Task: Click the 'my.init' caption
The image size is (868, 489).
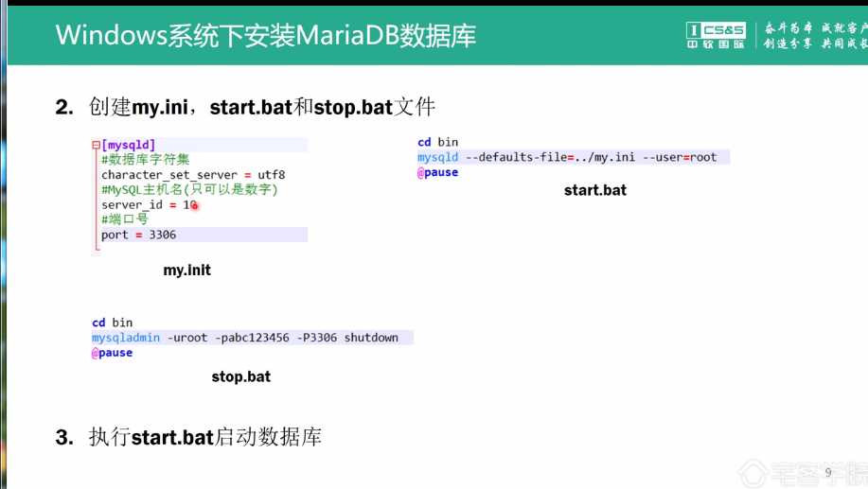Action: coord(186,270)
